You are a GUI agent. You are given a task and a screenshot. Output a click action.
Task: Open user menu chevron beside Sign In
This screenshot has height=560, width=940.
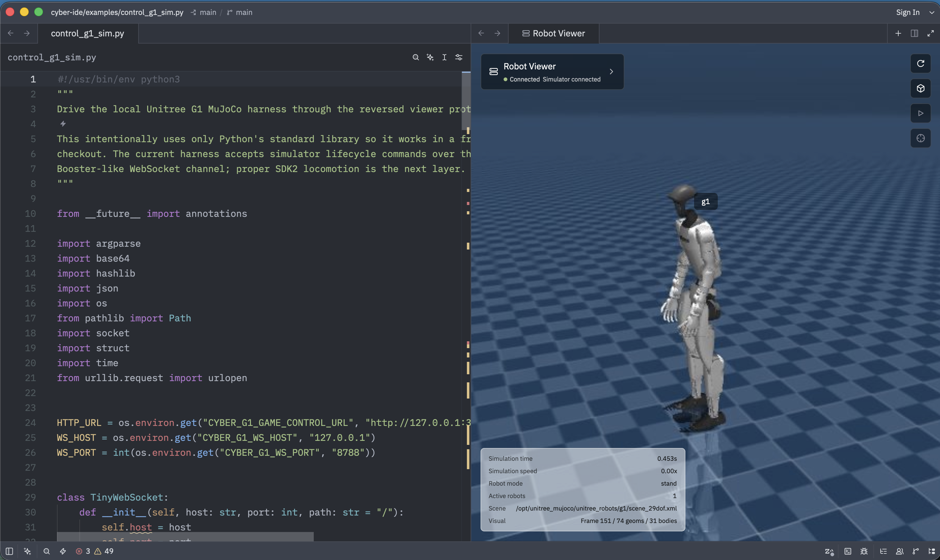tap(931, 12)
